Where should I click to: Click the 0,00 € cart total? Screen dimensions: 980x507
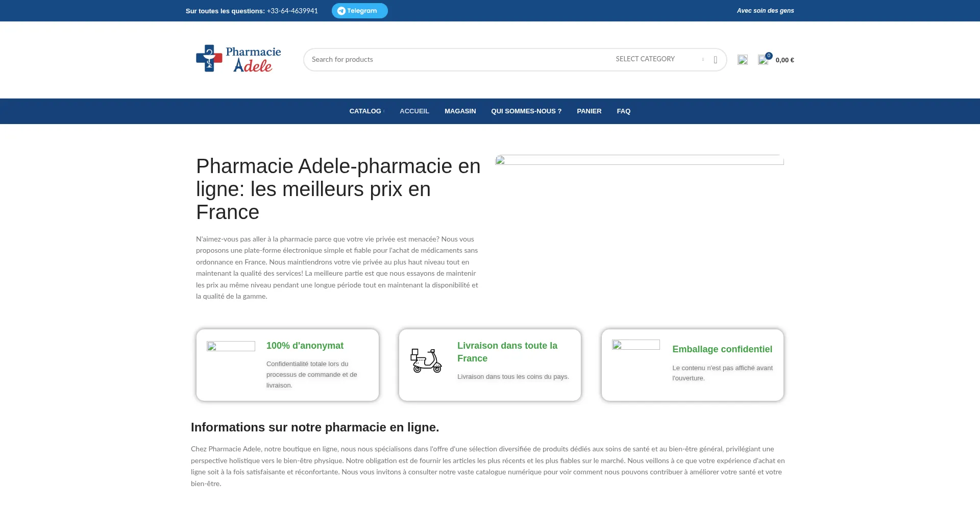785,60
